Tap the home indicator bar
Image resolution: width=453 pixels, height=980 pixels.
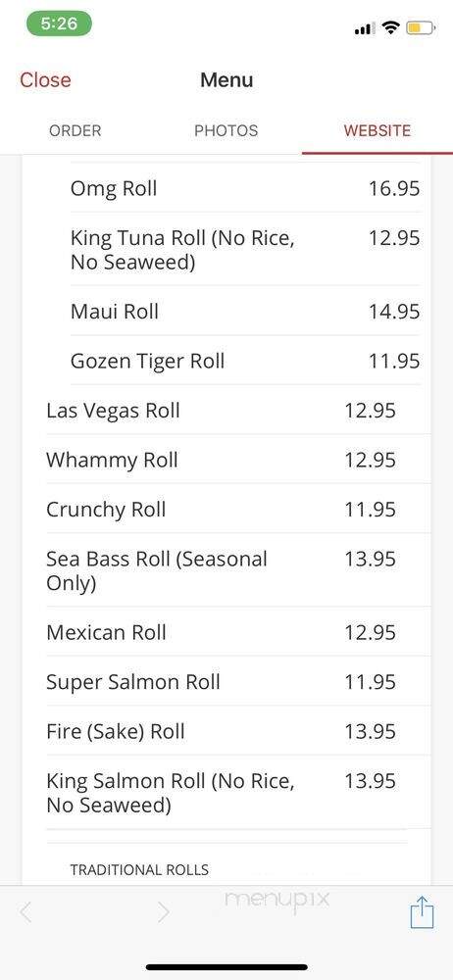pos(226,967)
